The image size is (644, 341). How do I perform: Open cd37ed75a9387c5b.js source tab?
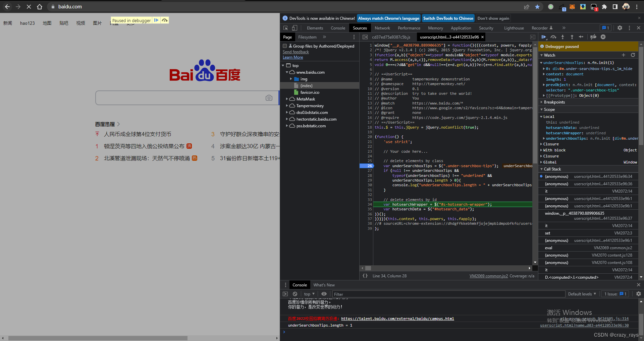[391, 37]
